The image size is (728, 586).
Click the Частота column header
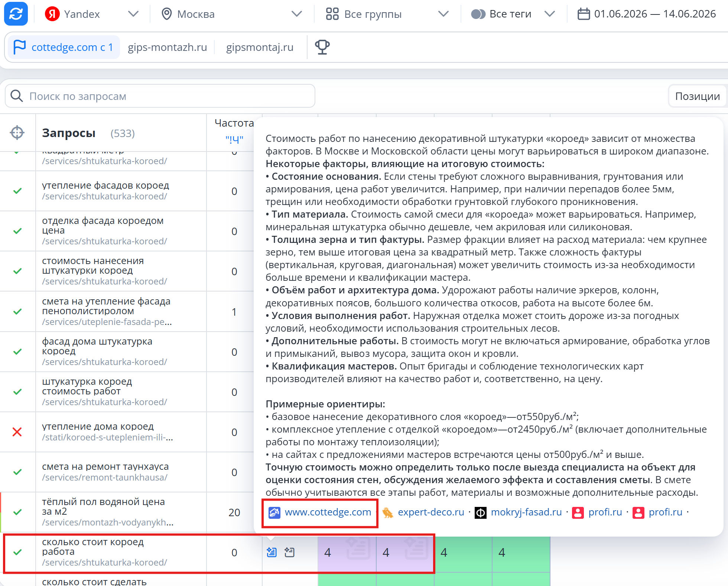point(234,123)
